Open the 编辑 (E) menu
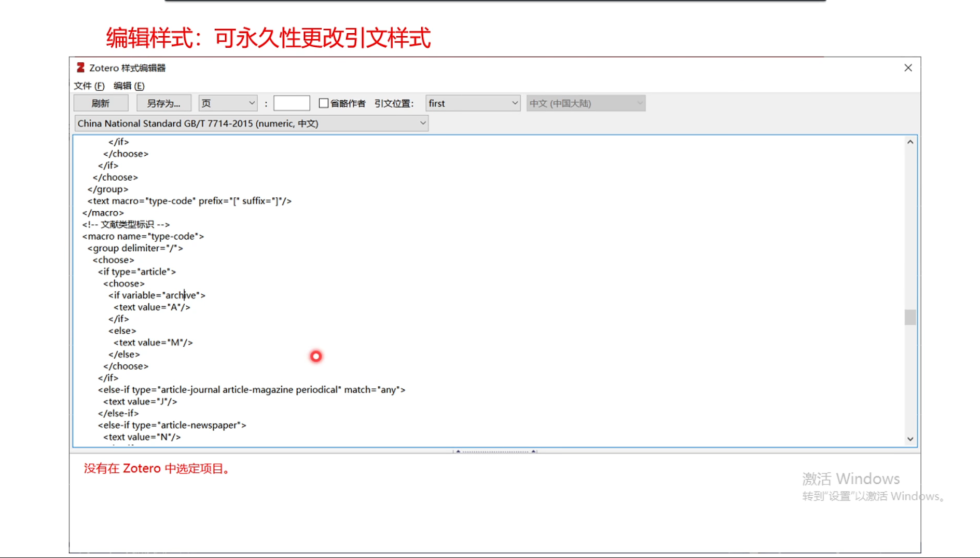 [x=129, y=86]
